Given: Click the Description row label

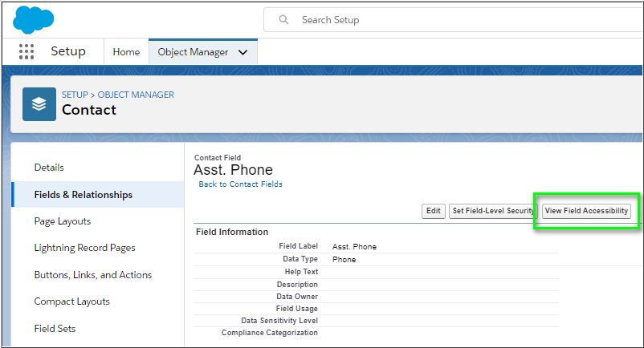Looking at the screenshot, I should click(x=297, y=284).
